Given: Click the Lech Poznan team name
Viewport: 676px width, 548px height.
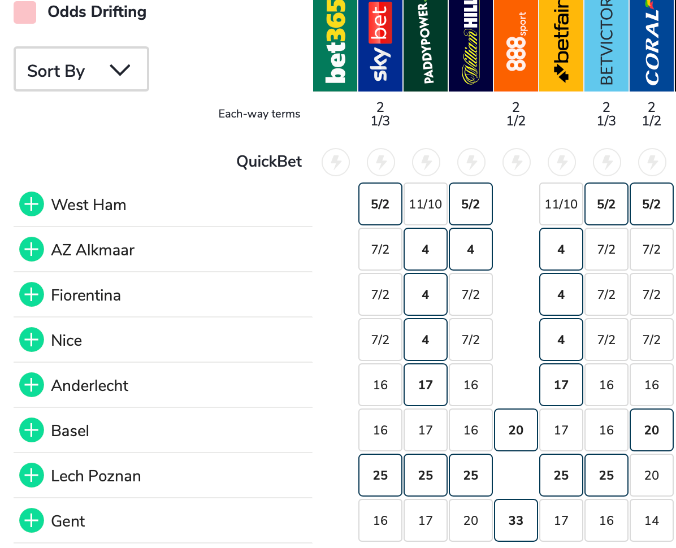Looking at the screenshot, I should click(x=95, y=476).
